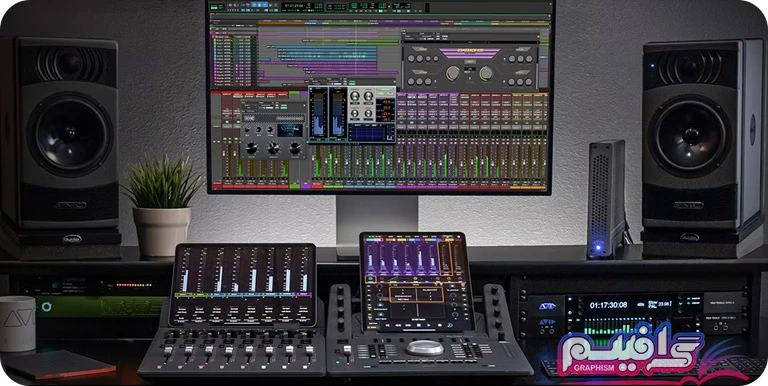Screen dimensions: 768x386
Task: Click Stop on the Avid Control tablet transport
Action: point(419,325)
